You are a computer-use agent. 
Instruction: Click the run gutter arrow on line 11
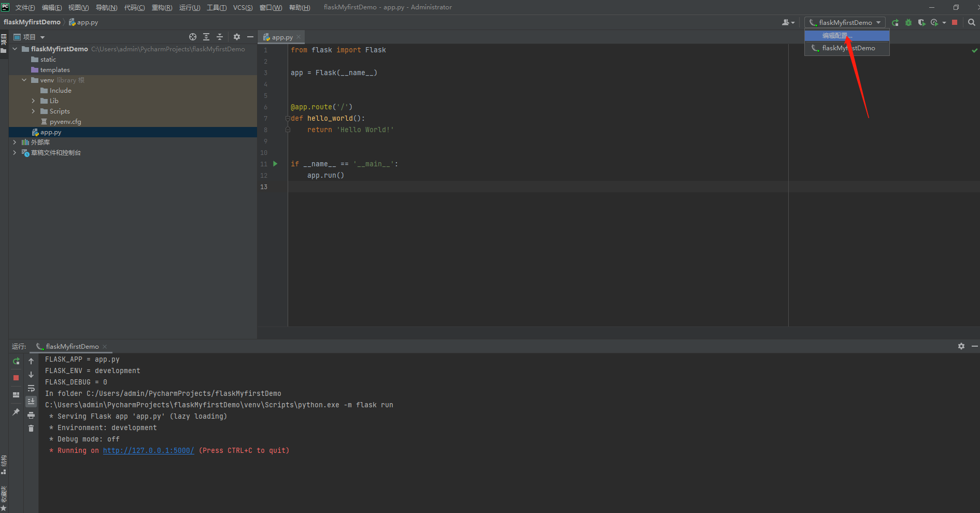click(275, 164)
